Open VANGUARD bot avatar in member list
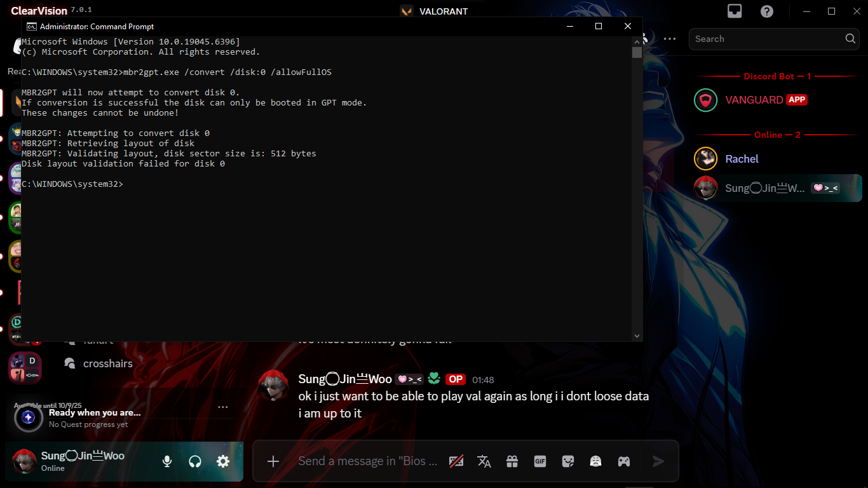The width and height of the screenshot is (868, 488). pyautogui.click(x=705, y=100)
